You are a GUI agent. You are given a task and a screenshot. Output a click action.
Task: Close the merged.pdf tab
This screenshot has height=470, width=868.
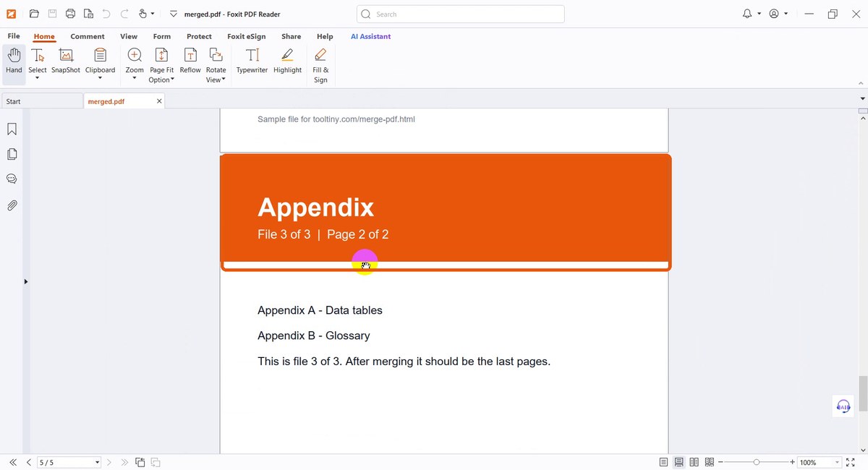tap(159, 101)
